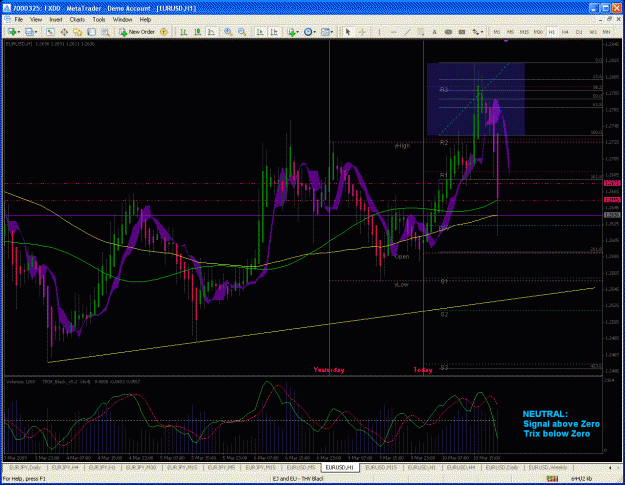Expand the Indicators dropdown arrow

coord(298,32)
